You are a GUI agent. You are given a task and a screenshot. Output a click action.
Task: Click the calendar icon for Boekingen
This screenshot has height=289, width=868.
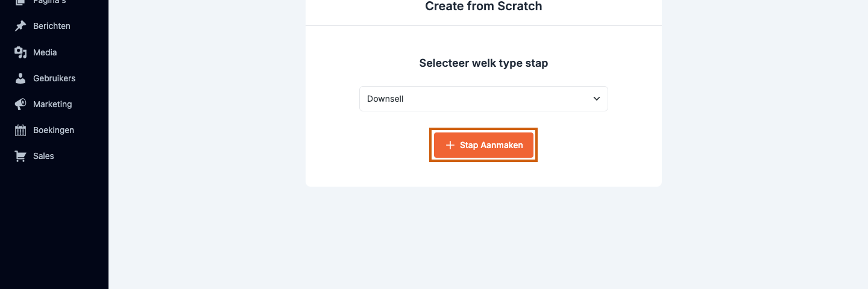(x=20, y=130)
